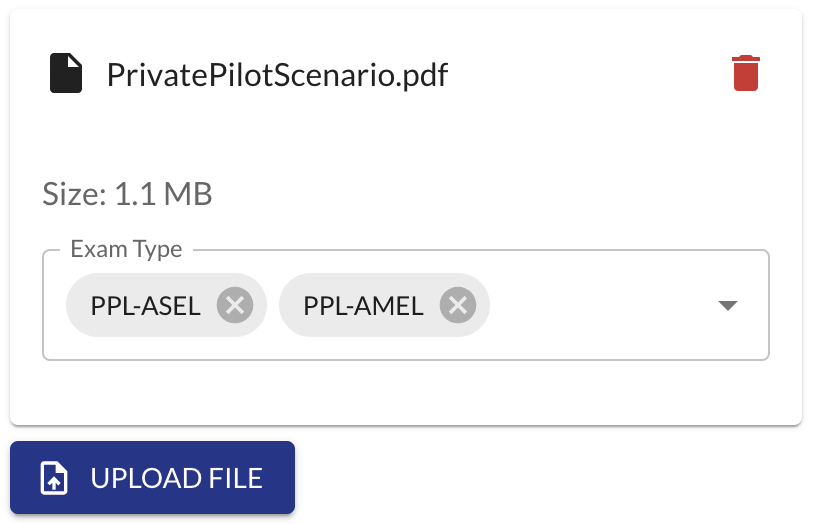The height and width of the screenshot is (524, 814).
Task: Click the PrivatePilotScenario.pdf file name
Action: [277, 75]
